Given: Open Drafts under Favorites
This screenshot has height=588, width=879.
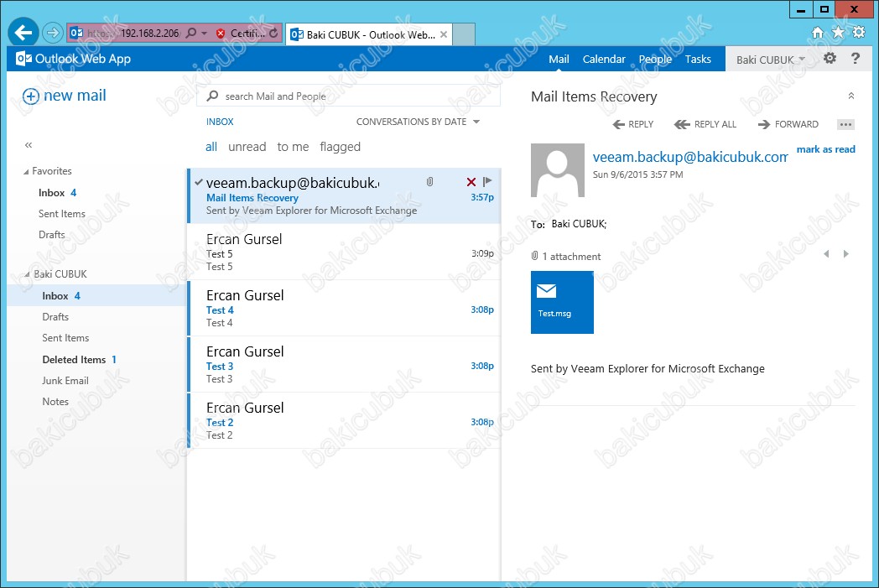Looking at the screenshot, I should [51, 235].
